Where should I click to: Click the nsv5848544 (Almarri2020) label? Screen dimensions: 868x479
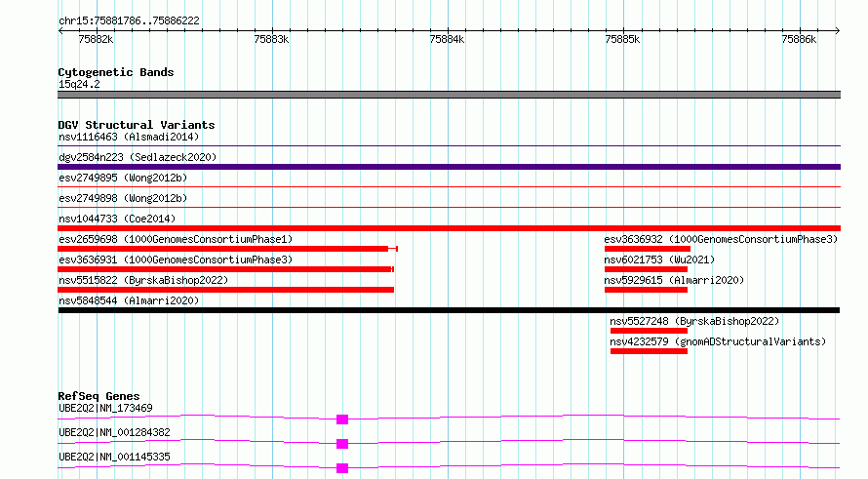(129, 300)
